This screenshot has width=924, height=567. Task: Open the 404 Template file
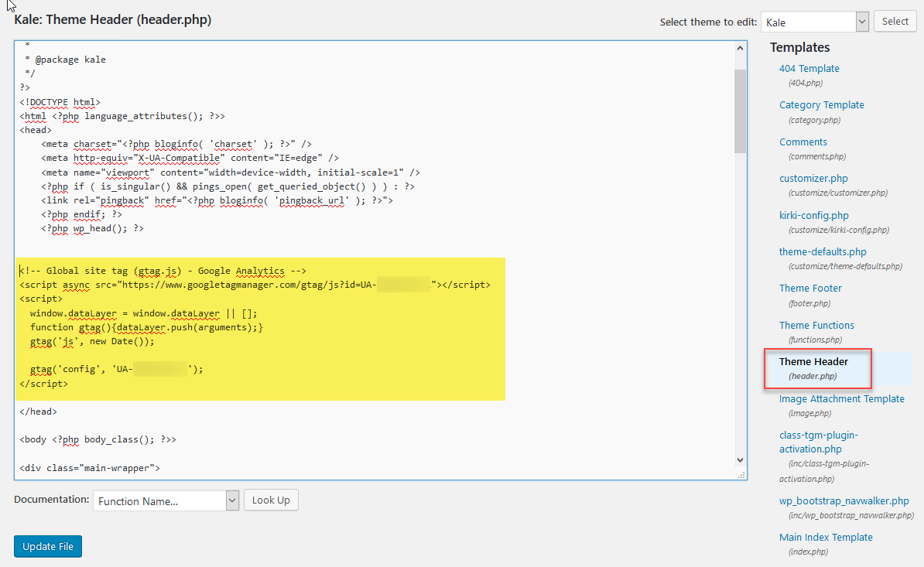click(x=809, y=69)
